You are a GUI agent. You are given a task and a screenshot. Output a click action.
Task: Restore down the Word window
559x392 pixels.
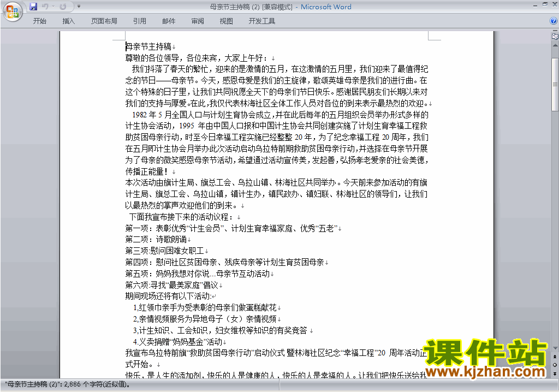click(x=545, y=5)
